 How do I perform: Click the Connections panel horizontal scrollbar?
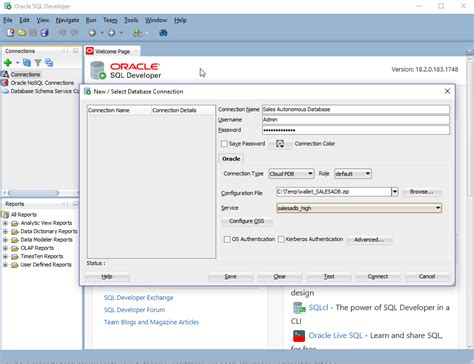click(x=33, y=193)
